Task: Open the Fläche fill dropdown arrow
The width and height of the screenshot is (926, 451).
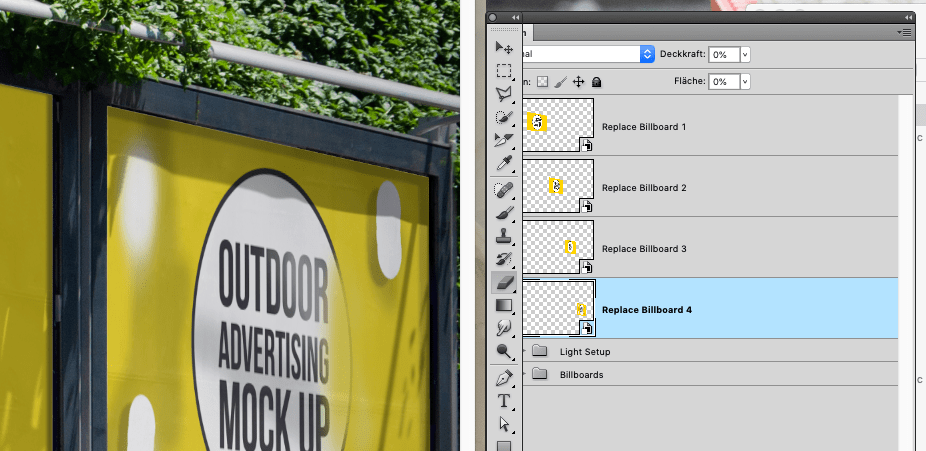Action: 745,81
